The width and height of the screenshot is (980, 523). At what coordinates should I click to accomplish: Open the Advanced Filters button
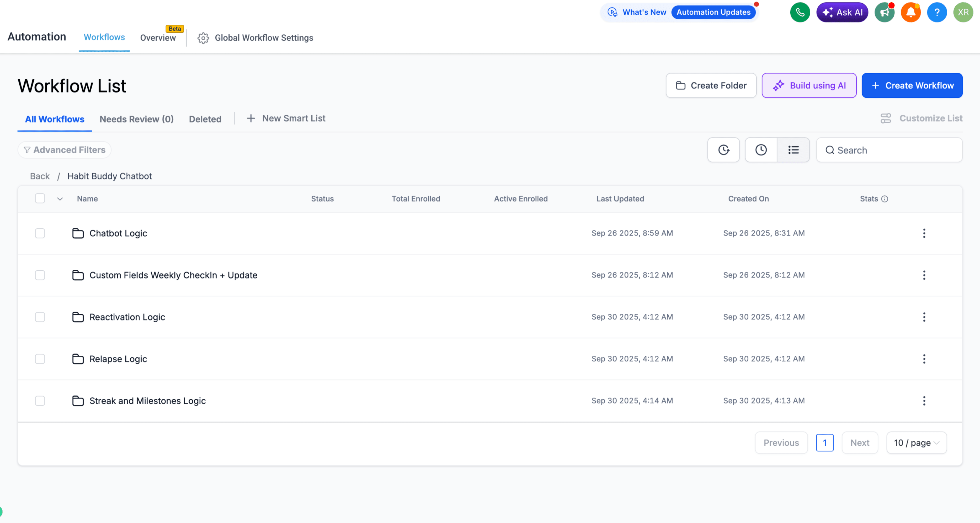(64, 150)
